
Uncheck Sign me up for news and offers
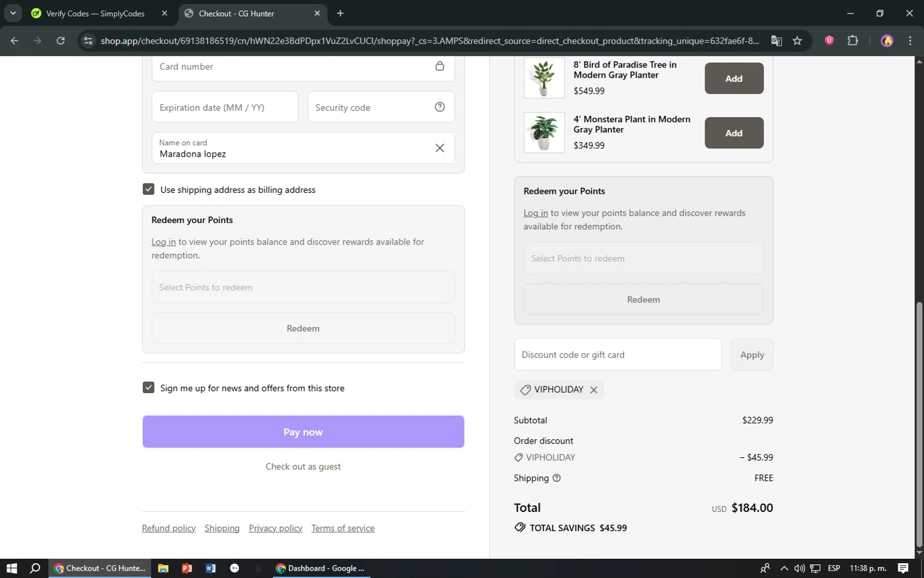(x=148, y=388)
